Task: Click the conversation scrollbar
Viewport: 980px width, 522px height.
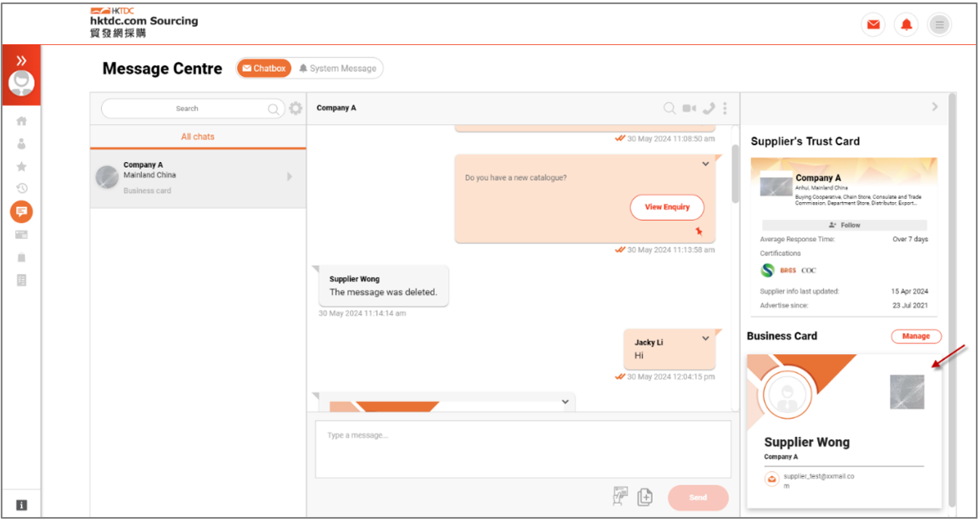Action: pyautogui.click(x=735, y=174)
